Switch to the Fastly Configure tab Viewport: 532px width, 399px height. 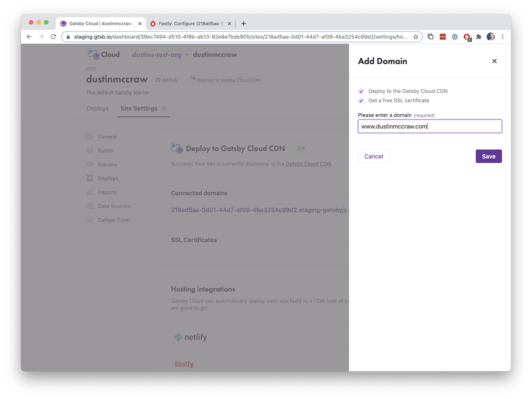[x=191, y=24]
